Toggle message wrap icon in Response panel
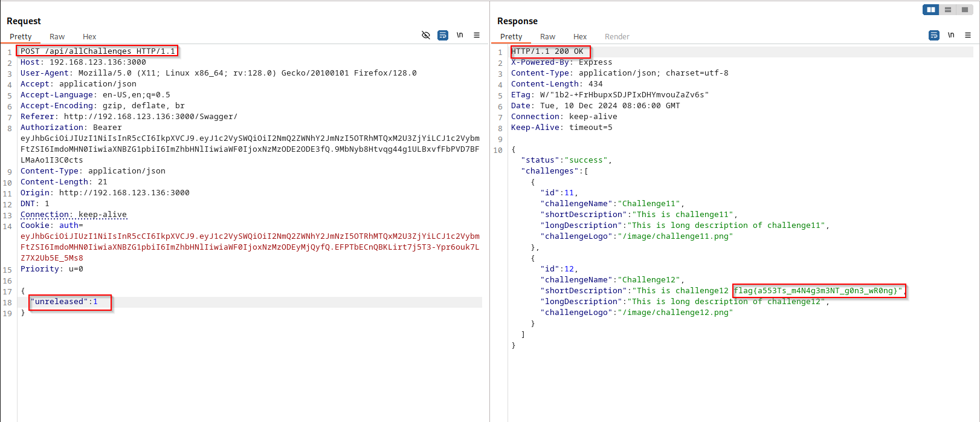This screenshot has height=422, width=980. point(934,35)
